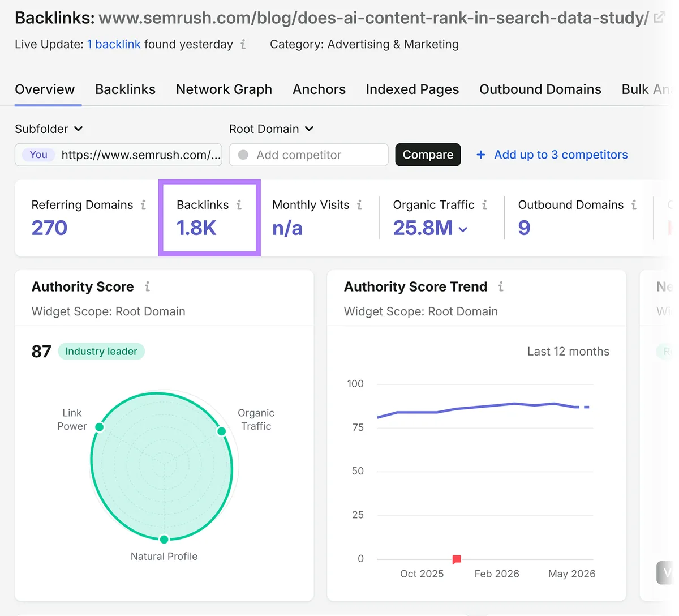Screen dimensions: 679x616
Task: Click the Last 12 months label
Action: pos(568,352)
